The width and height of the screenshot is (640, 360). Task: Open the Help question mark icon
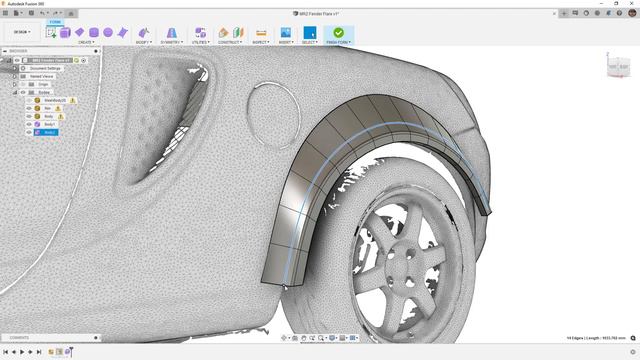pos(619,13)
